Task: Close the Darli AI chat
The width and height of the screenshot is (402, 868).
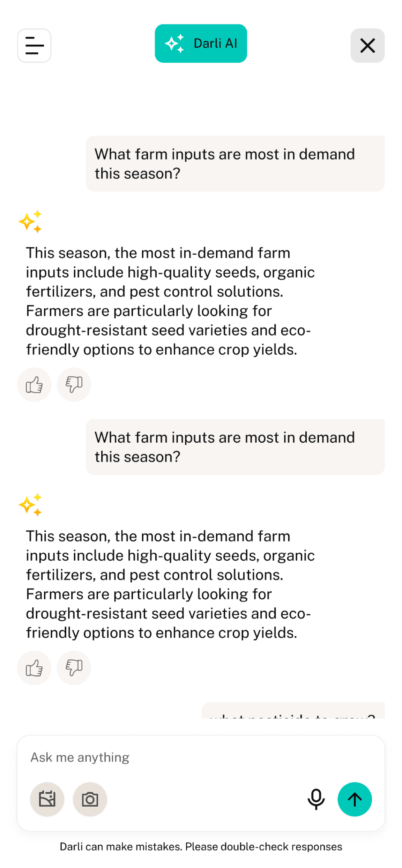Action: [367, 45]
